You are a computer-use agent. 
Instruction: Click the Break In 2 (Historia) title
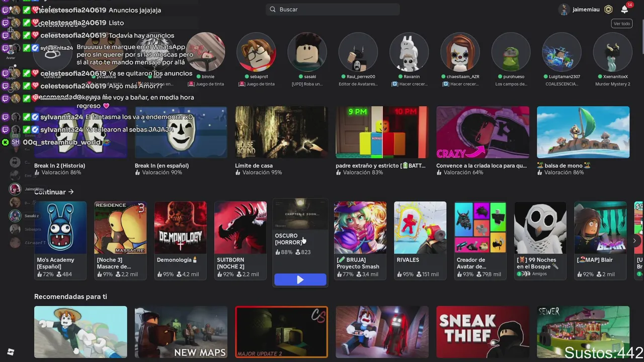59,165
